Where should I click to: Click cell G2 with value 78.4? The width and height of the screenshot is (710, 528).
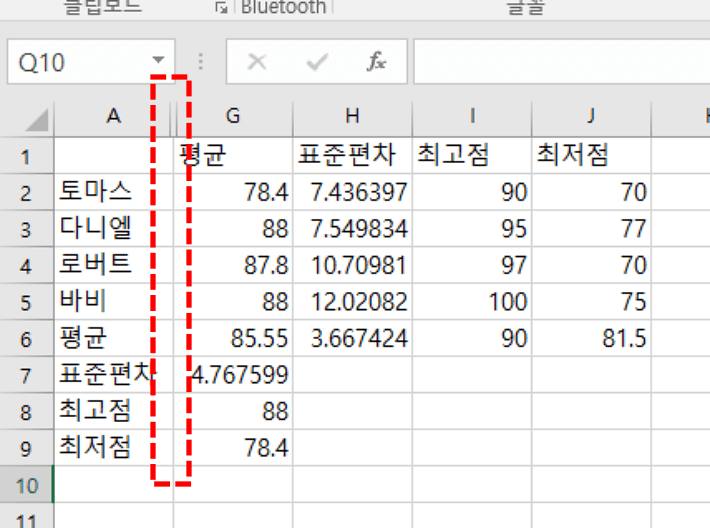[x=233, y=192]
